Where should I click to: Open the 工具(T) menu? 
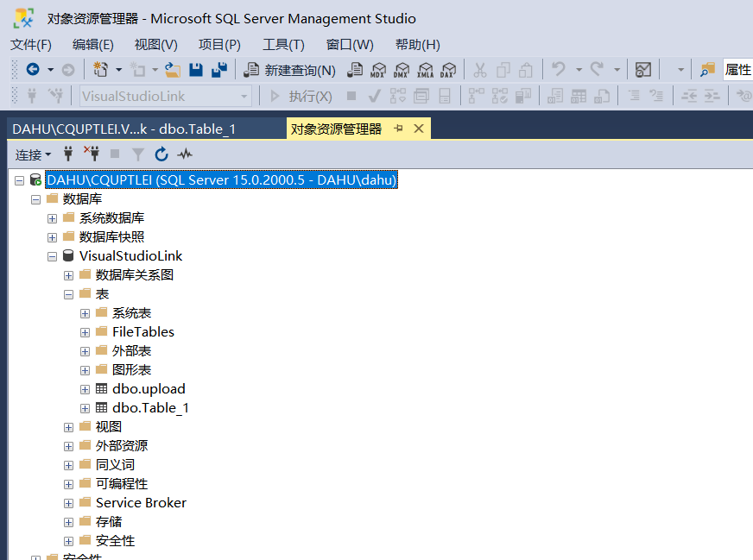coord(283,45)
